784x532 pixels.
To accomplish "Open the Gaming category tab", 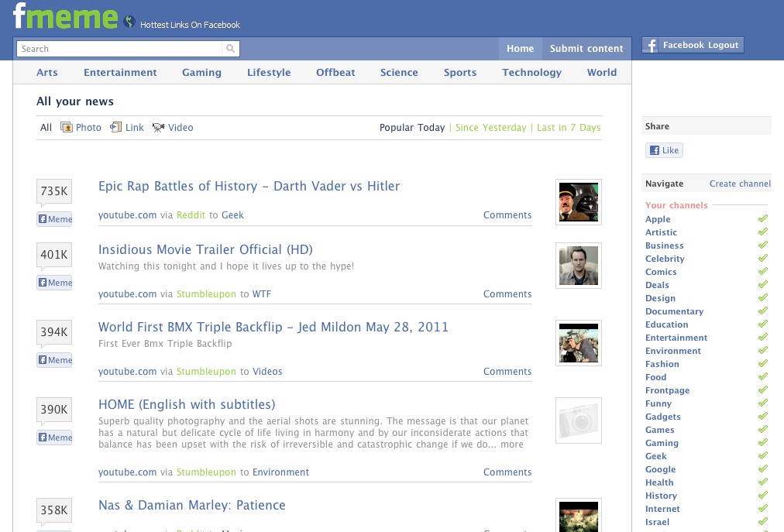I will tap(201, 73).
